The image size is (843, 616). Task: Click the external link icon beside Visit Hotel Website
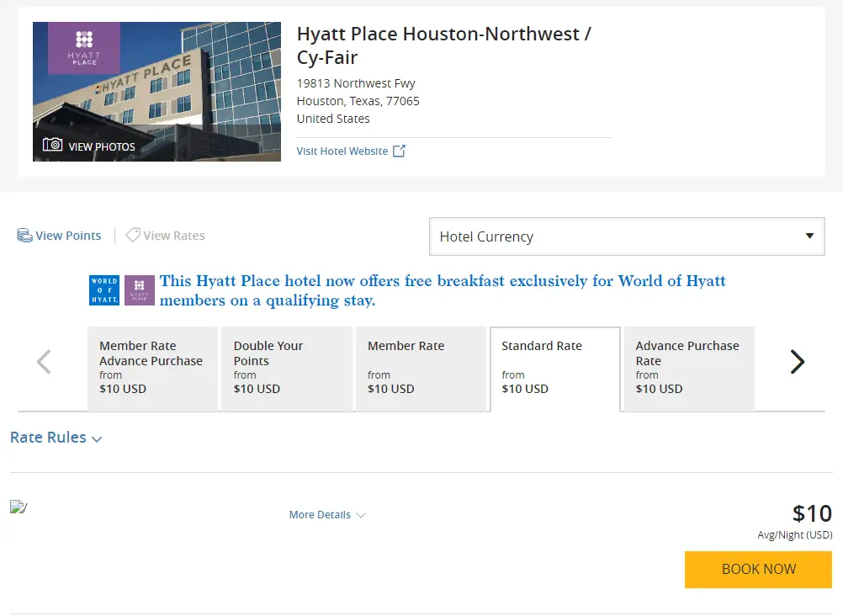(400, 151)
